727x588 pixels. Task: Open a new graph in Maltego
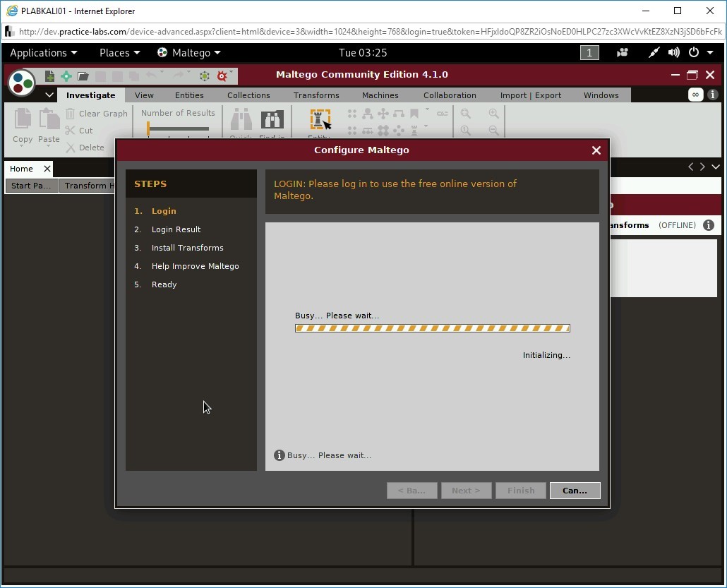tap(48, 76)
